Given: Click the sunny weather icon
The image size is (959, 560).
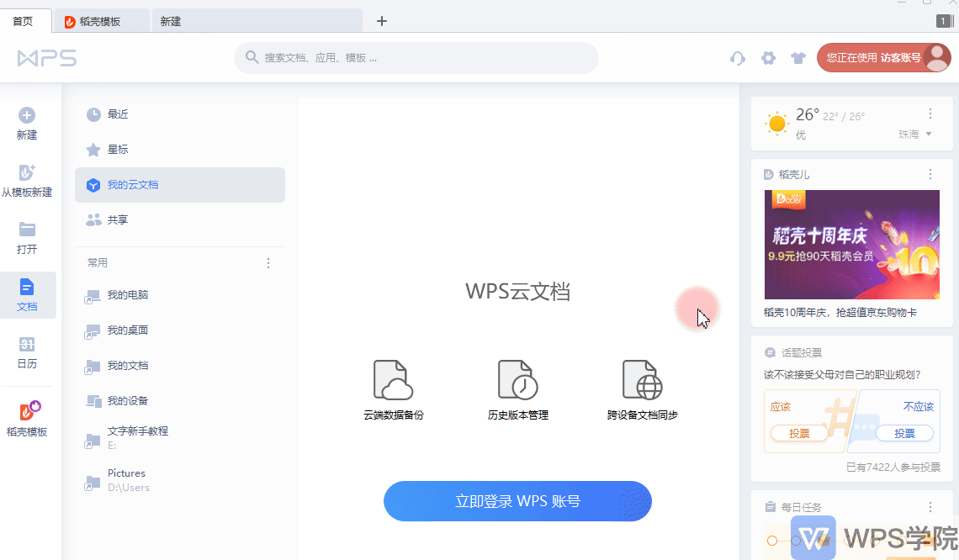Looking at the screenshot, I should pyautogui.click(x=777, y=124).
